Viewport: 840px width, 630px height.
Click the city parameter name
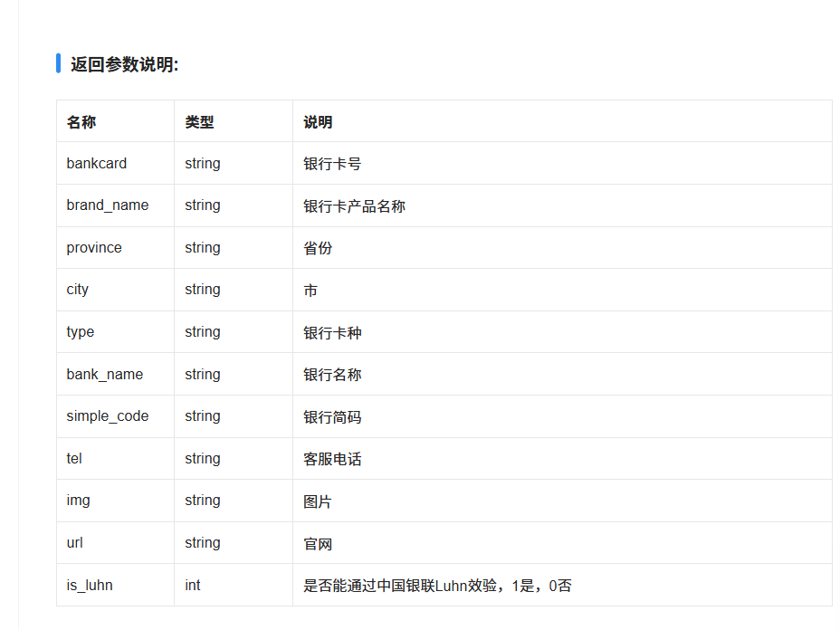pos(78,289)
